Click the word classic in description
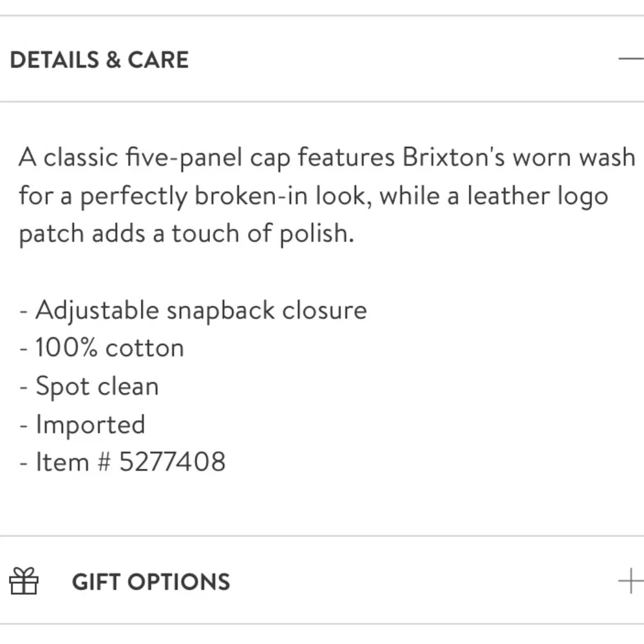The width and height of the screenshot is (644, 644). [81, 157]
